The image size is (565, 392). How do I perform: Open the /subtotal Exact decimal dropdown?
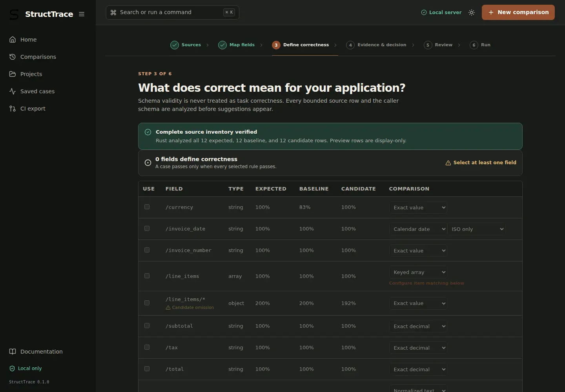pyautogui.click(x=418, y=326)
